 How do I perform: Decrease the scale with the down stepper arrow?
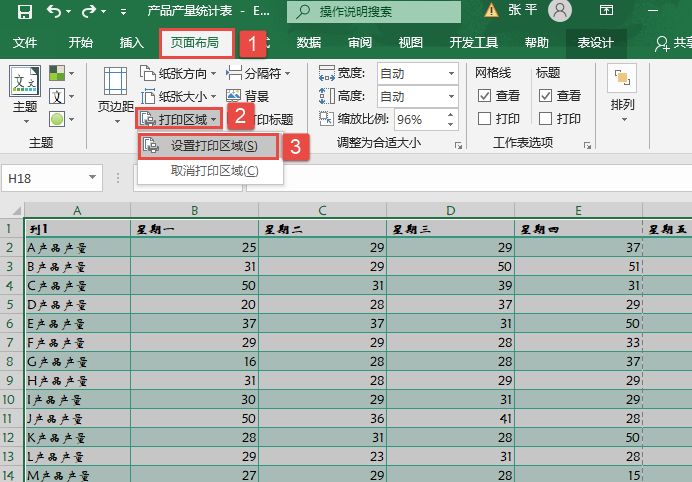[x=450, y=124]
